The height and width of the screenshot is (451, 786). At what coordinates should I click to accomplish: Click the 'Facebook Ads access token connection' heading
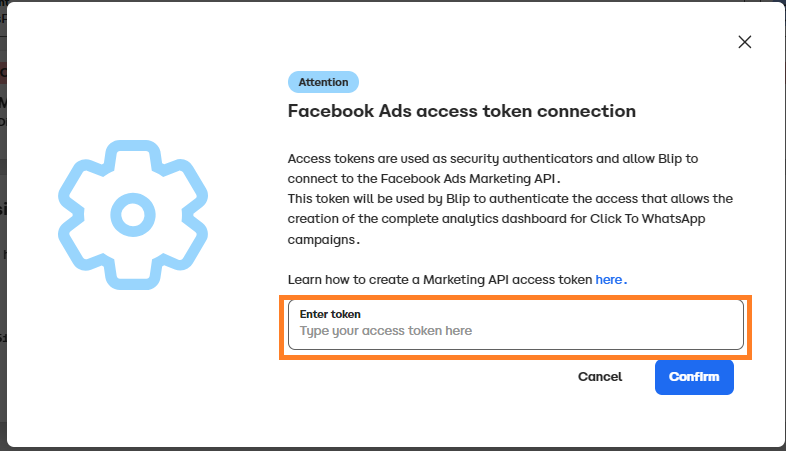coord(462,111)
